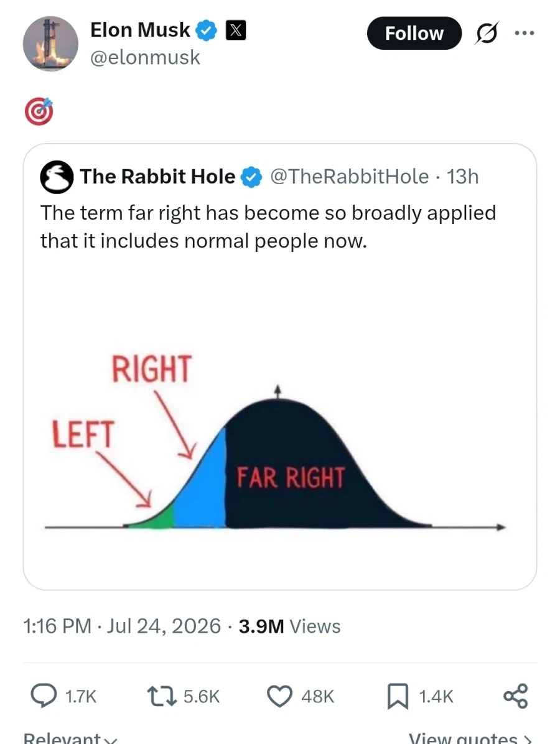This screenshot has width=560, height=744.
Task: Open the @TheRabbitHole handle link
Action: point(349,177)
